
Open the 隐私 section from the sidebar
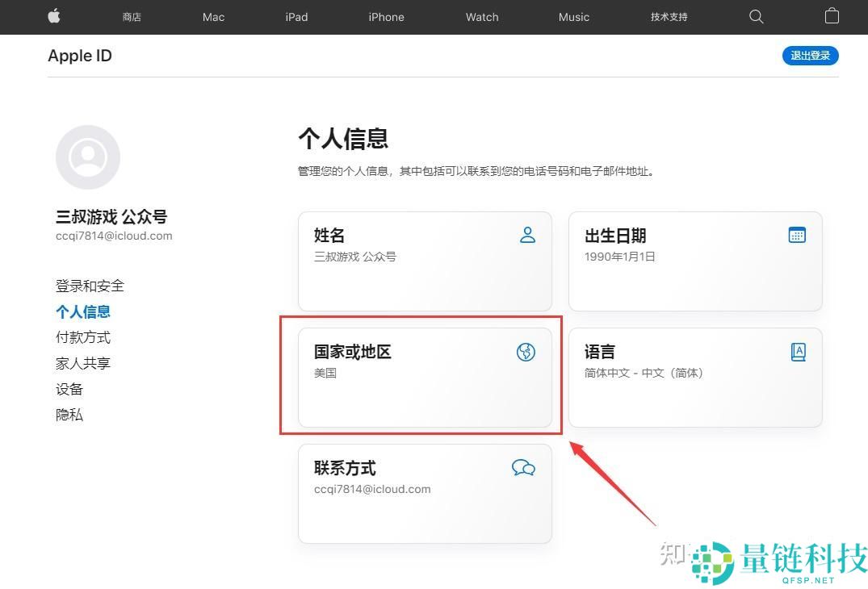[69, 414]
